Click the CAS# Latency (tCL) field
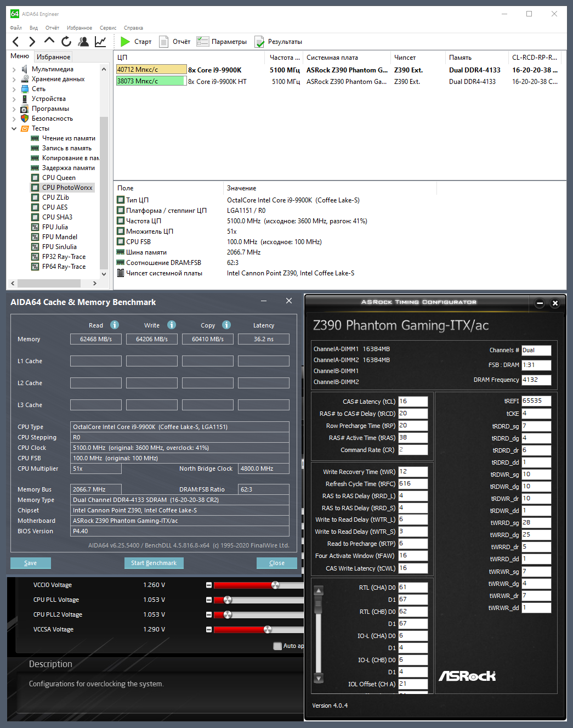This screenshot has height=728, width=573. [413, 402]
